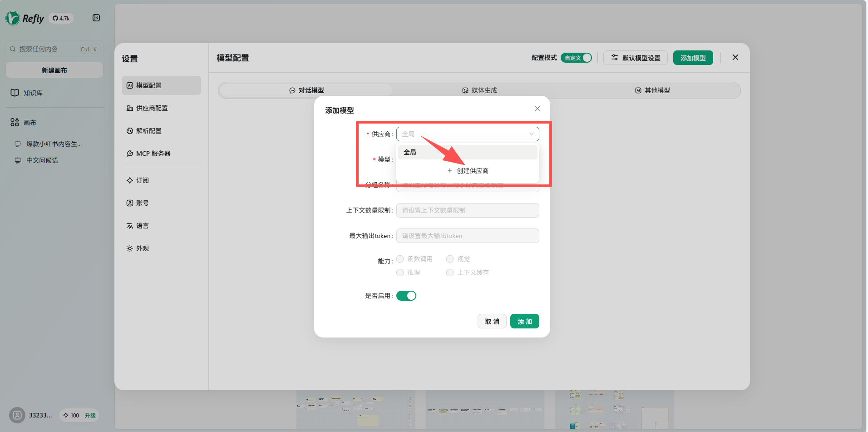Collapse the sidebar with the panel icon
Image resolution: width=868 pixels, height=432 pixels.
click(x=96, y=18)
